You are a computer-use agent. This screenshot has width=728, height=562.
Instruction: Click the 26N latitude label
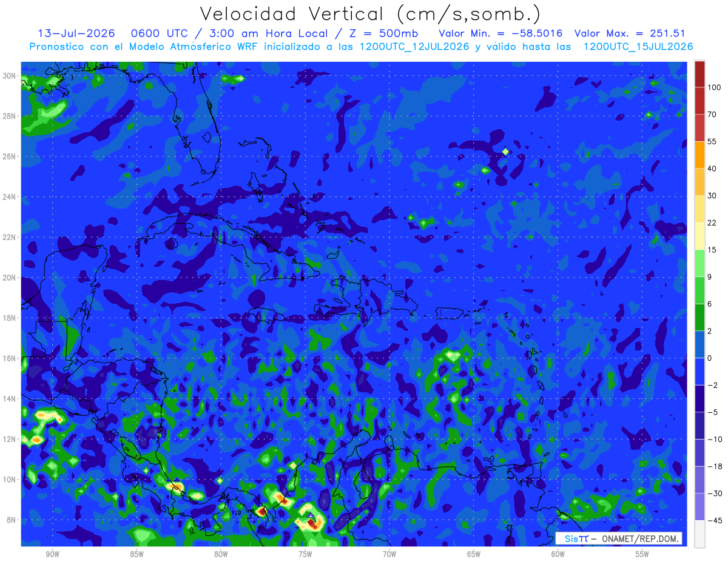10,156
